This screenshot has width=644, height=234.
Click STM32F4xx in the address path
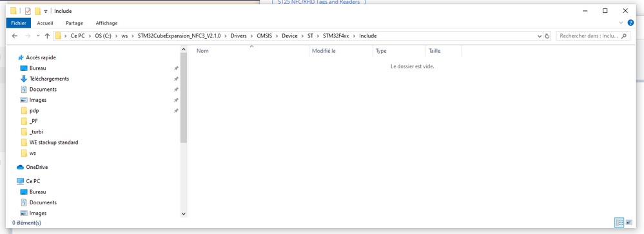[x=336, y=35]
